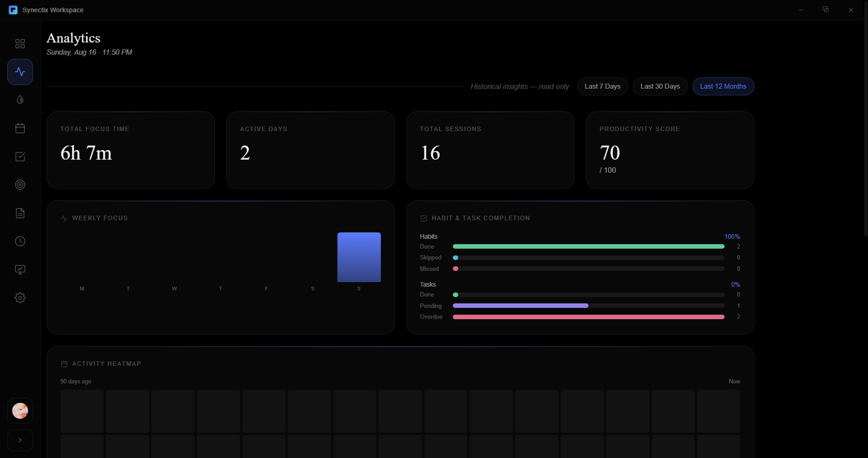Minimize the Synectix Workspace window
This screenshot has width=868, height=458.
point(801,10)
